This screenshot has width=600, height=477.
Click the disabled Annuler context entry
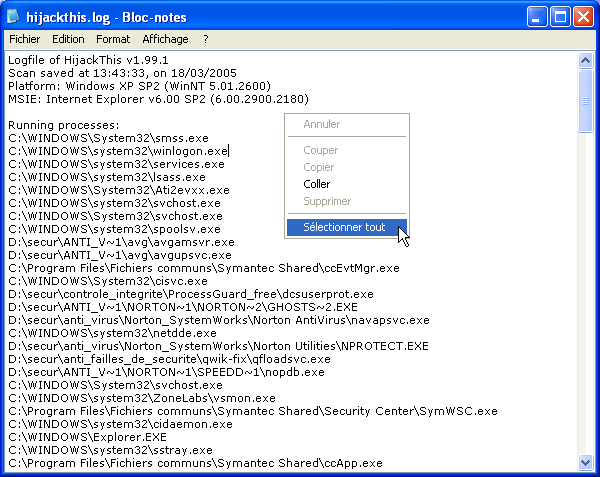pos(347,124)
